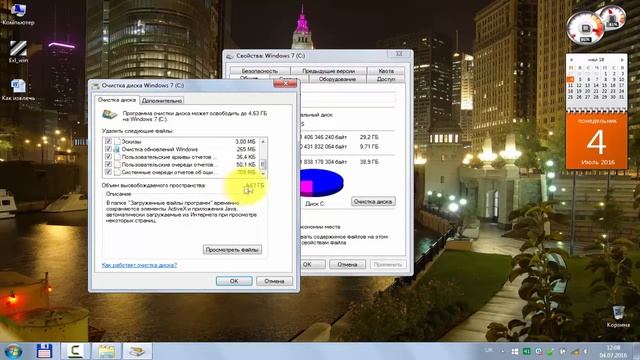Open the Как работает очистка диска link

[x=139, y=265]
